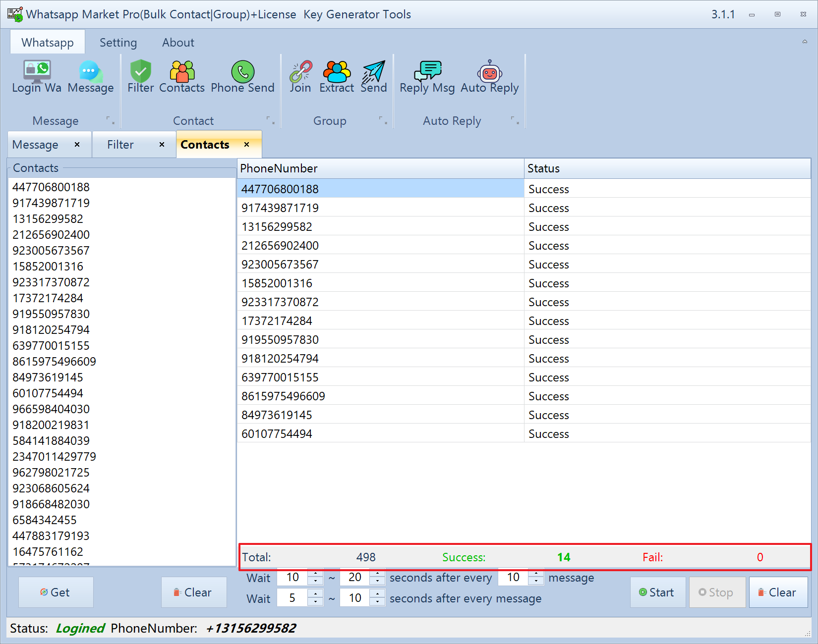The width and height of the screenshot is (818, 644).
Task: Select 6584342455 in contacts list
Action: point(45,520)
